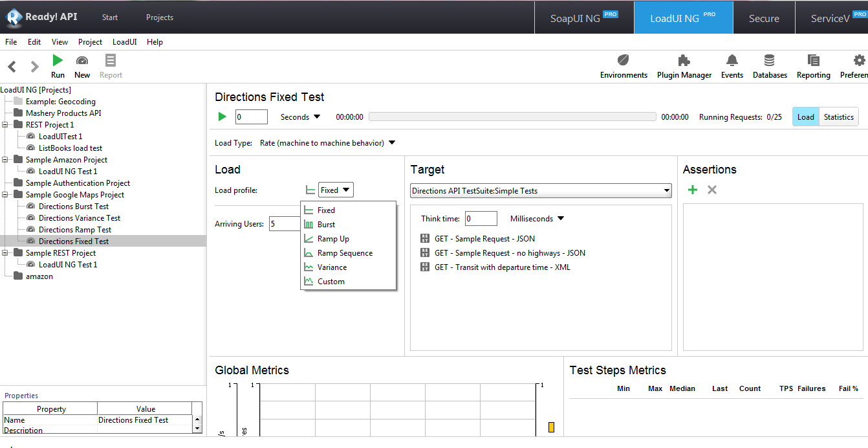The height and width of the screenshot is (448, 868).
Task: Collapse the Sample Google Maps Project node
Action: click(x=5, y=194)
